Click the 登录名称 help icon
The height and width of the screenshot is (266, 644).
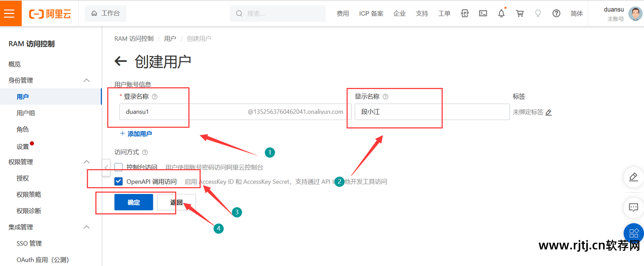(155, 96)
